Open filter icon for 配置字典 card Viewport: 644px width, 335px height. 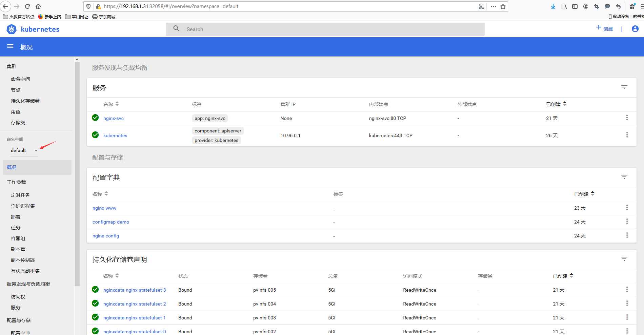point(624,177)
